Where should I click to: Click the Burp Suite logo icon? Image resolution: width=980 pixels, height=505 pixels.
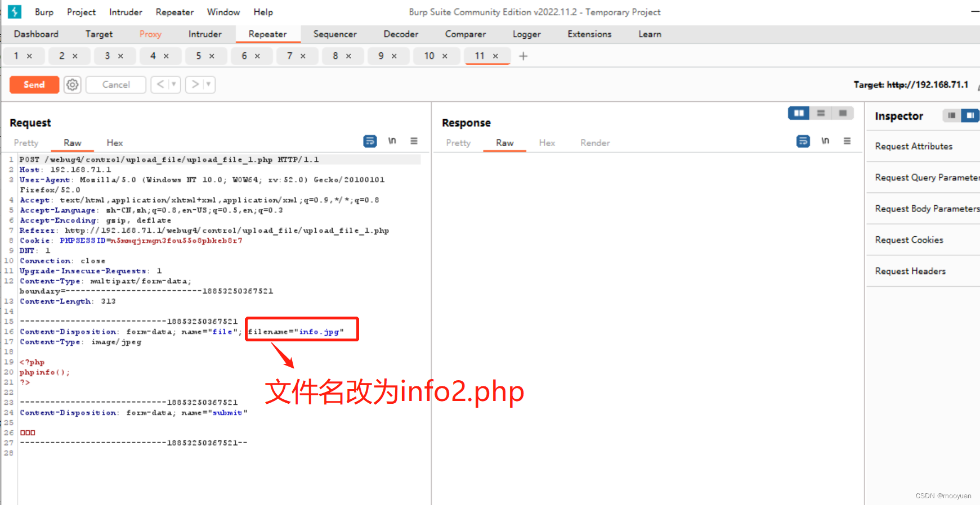(x=15, y=12)
